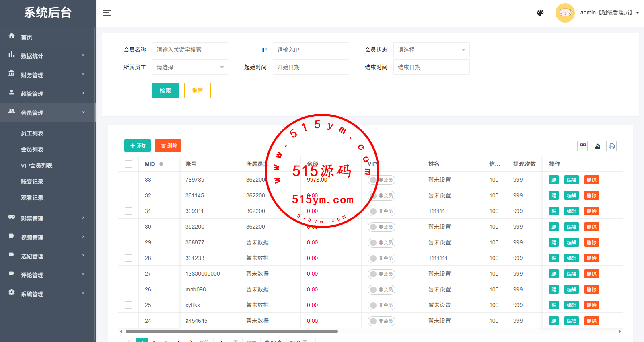The width and height of the screenshot is (644, 342).
Task: Open the 会员状态 dropdown
Action: tap(431, 50)
